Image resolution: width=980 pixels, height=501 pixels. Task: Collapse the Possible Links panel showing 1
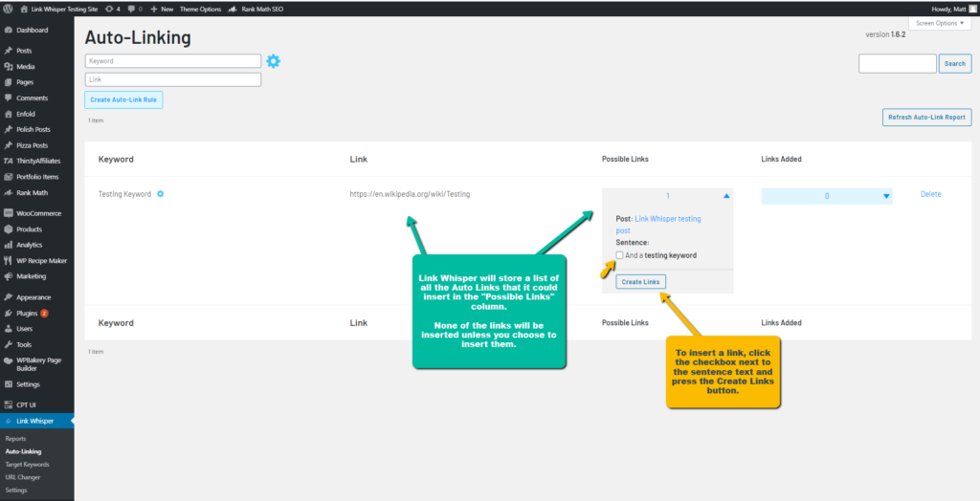726,196
